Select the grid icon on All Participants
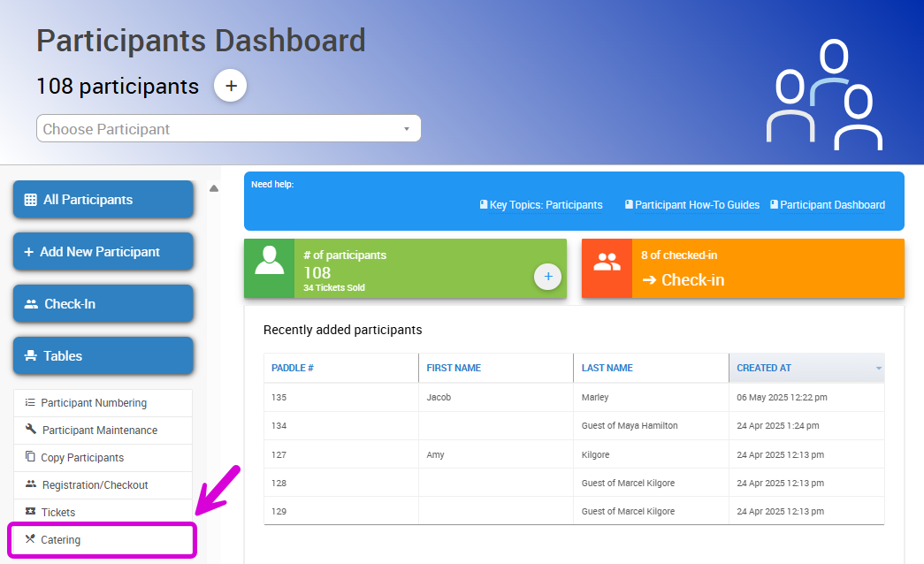Viewport: 924px width, 564px height. tap(29, 199)
